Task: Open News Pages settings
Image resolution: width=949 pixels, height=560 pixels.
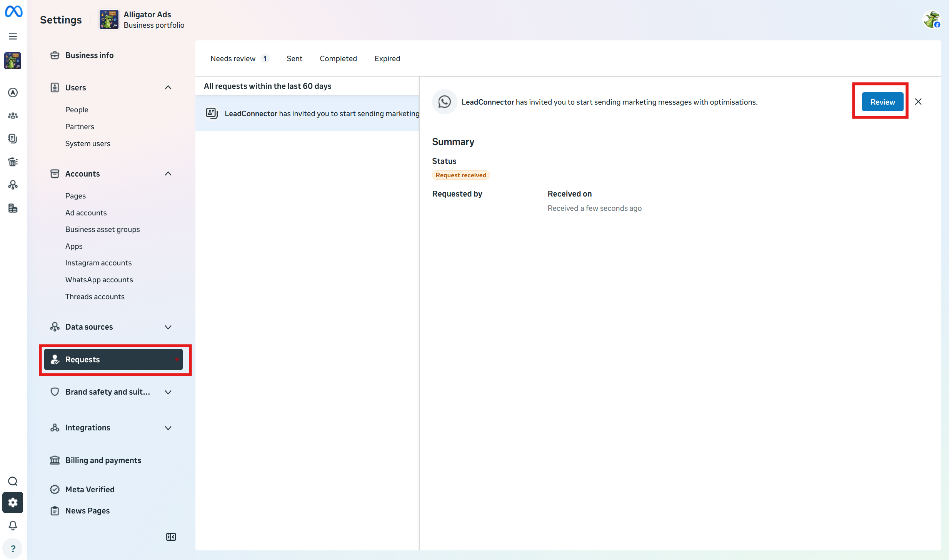Action: (x=87, y=511)
